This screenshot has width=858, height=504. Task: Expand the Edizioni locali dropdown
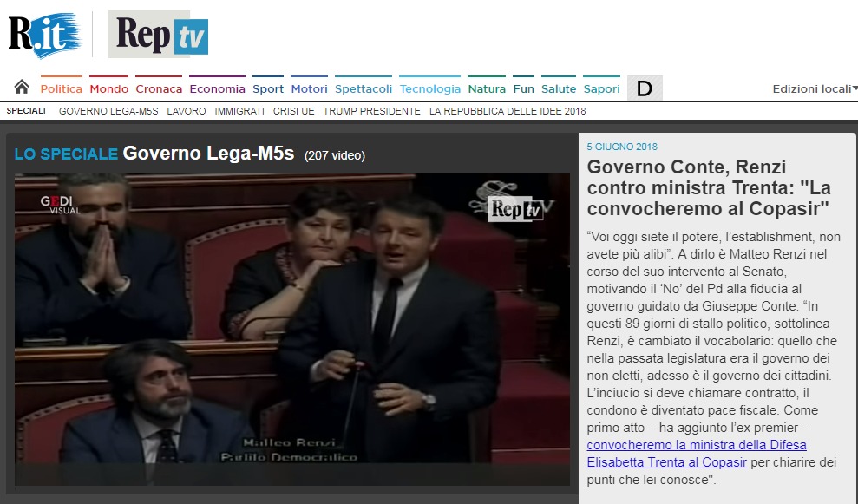[815, 88]
